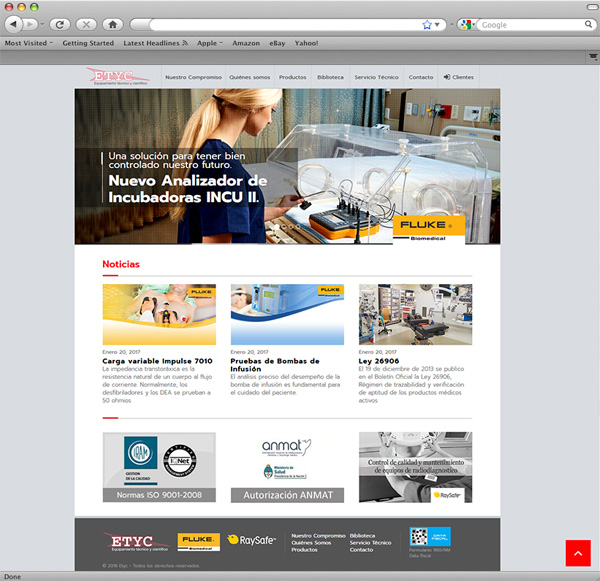This screenshot has width=600, height=581.
Task: Click the Normas ISO 9001-2008 banner
Action: point(159,467)
